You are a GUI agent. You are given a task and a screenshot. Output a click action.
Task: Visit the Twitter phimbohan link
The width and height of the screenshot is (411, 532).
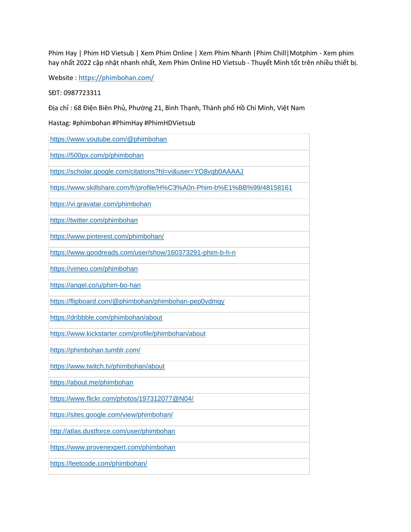[x=94, y=220]
